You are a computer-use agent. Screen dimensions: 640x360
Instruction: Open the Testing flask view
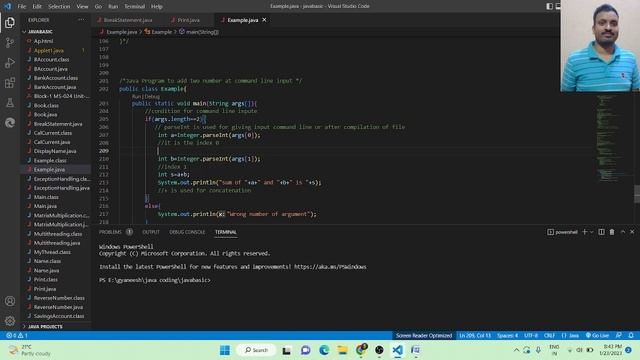pyautogui.click(x=10, y=103)
